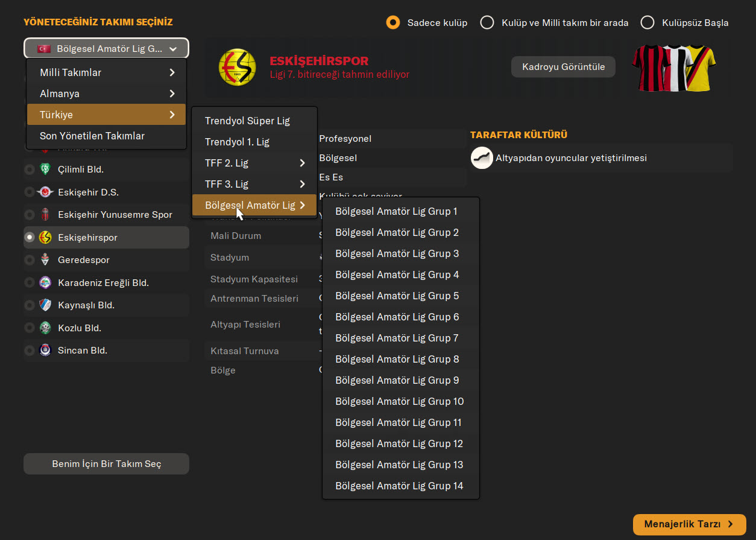The height and width of the screenshot is (540, 756).
Task: Select Eskişehir Yunusemre Spor team row
Action: pyautogui.click(x=115, y=215)
